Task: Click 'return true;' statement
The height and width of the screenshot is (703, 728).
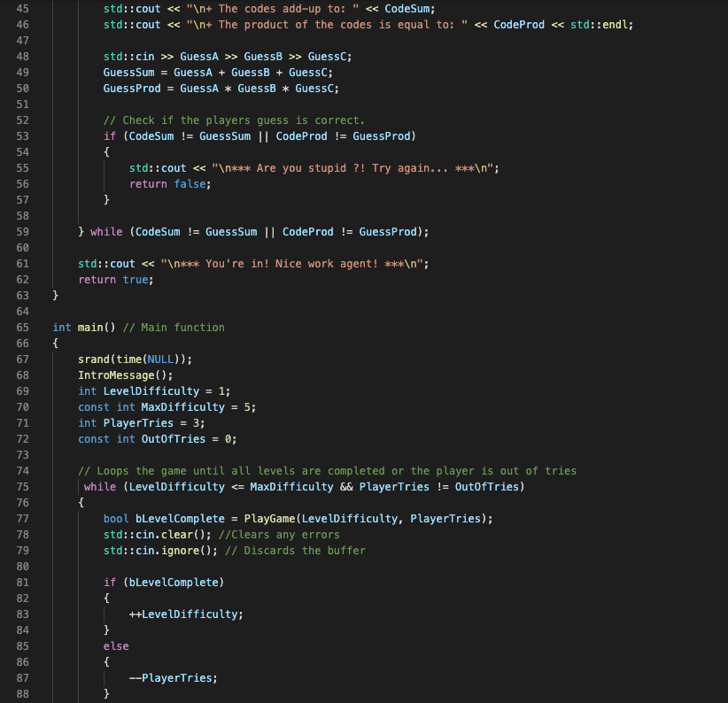Action: point(116,280)
